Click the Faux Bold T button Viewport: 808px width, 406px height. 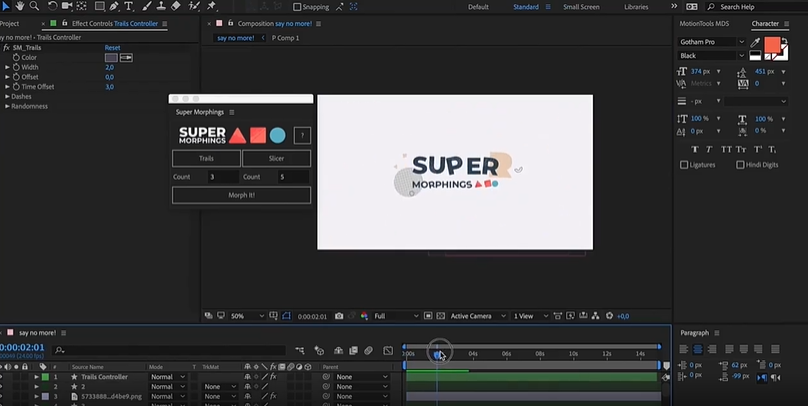tap(695, 149)
